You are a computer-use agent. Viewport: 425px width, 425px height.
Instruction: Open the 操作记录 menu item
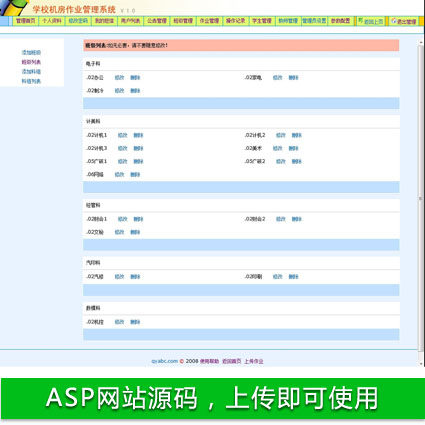[235, 21]
